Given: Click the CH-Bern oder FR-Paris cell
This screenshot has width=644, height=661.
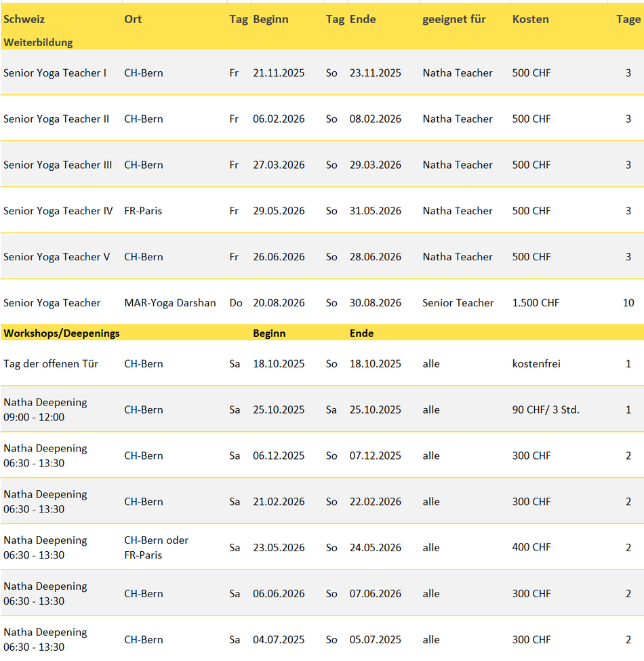Looking at the screenshot, I should (x=157, y=547).
